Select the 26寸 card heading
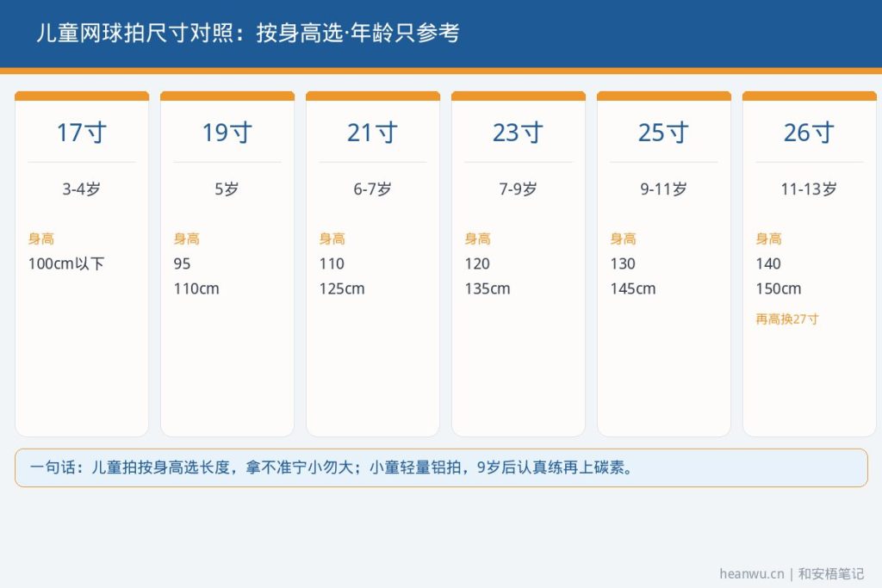This screenshot has height=588, width=882. coord(809,133)
